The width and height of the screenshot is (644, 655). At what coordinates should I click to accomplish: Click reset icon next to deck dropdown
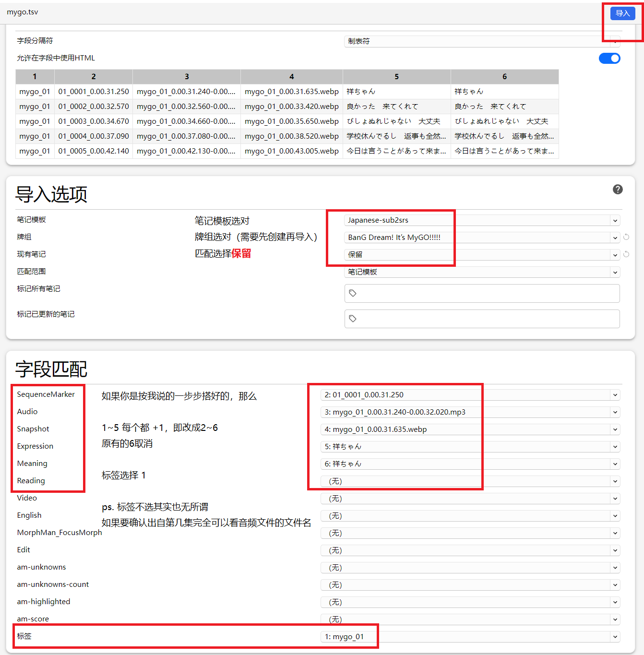point(626,237)
